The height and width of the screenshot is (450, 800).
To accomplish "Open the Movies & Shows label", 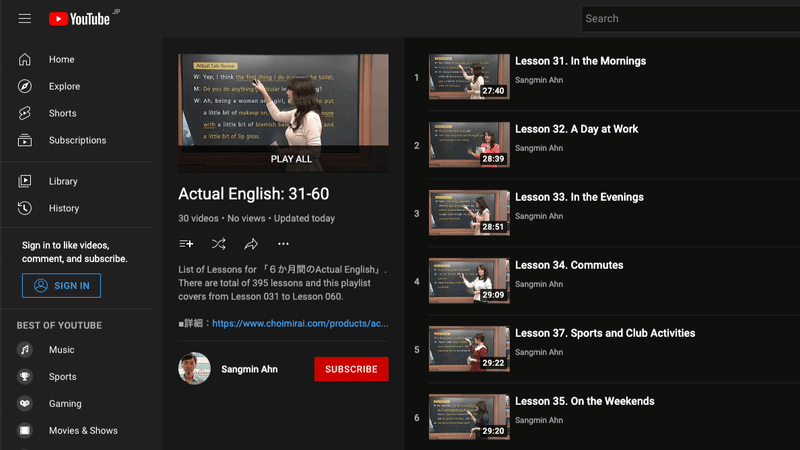I will 83,431.
